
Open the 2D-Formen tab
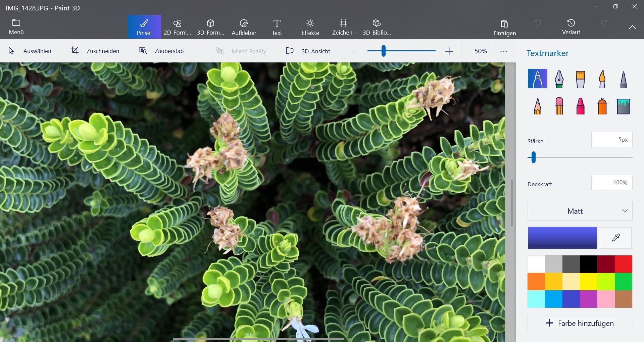177,27
